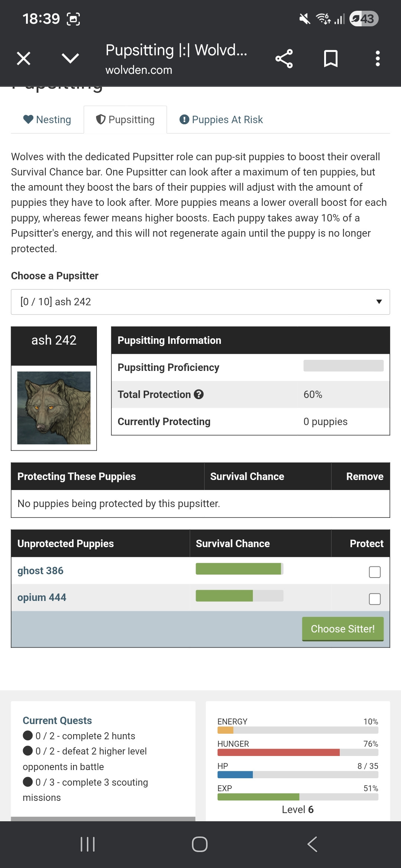Tap the Total Protection help icon
Viewport: 401px width, 868px height.
point(199,394)
